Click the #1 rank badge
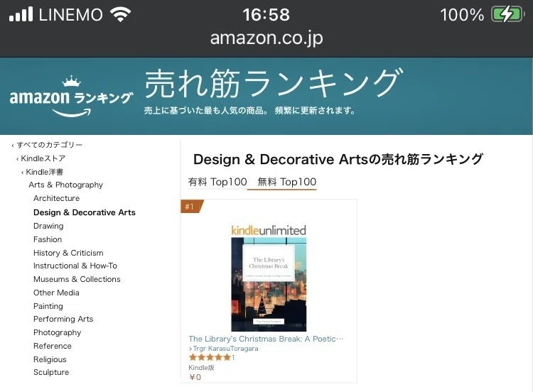The height and width of the screenshot is (392, 533). [192, 207]
